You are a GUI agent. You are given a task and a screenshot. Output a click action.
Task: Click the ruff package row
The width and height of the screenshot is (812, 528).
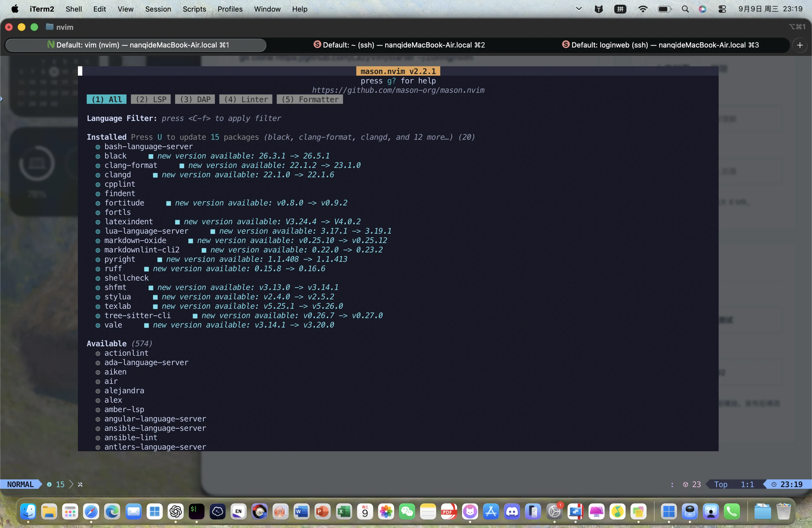(210, 268)
